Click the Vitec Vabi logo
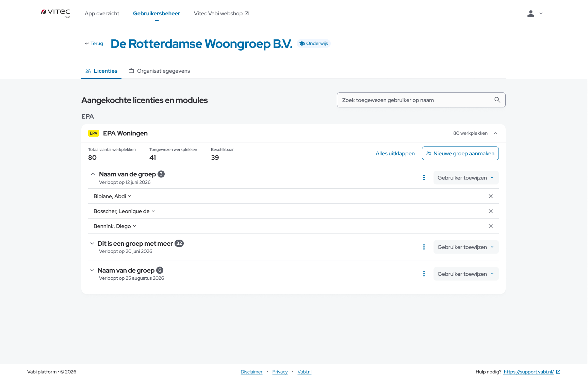The width and height of the screenshot is (588, 380). pos(55,13)
